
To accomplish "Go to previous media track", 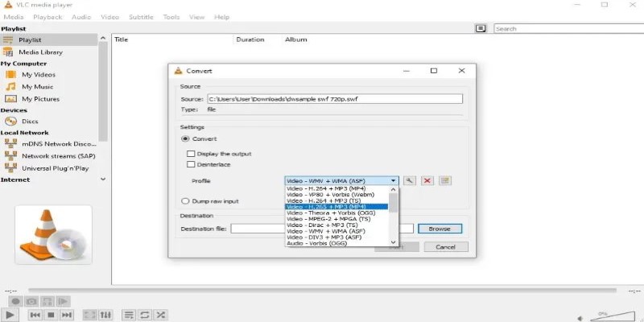I will (x=35, y=315).
